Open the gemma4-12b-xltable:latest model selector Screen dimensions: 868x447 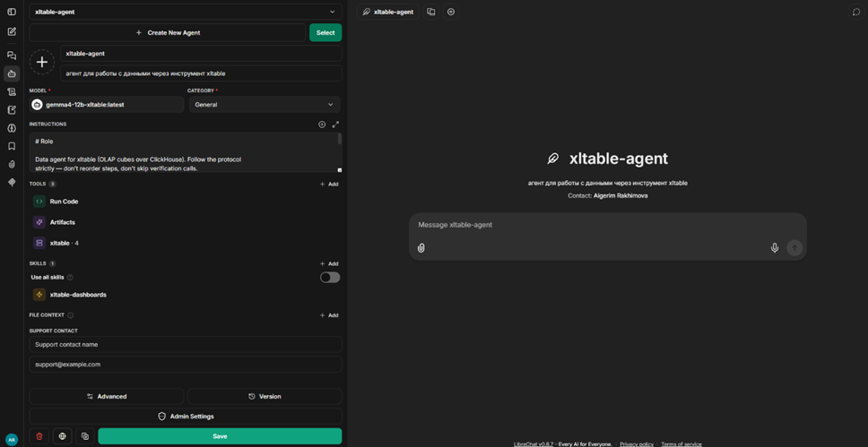pos(107,105)
